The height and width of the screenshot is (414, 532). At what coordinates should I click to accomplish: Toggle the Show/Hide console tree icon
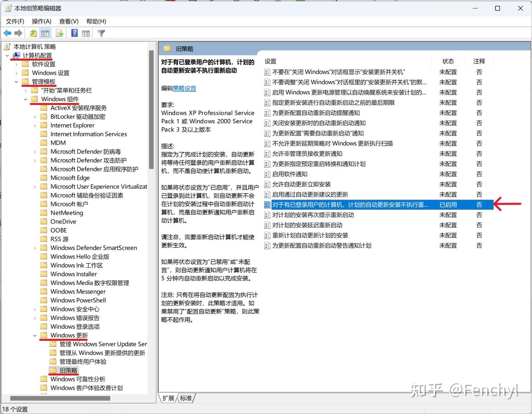point(45,33)
